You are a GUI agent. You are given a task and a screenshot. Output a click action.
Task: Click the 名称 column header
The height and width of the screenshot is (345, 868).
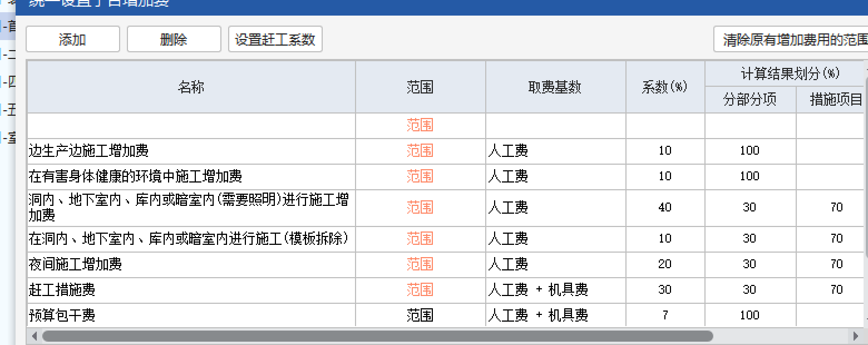(x=192, y=86)
